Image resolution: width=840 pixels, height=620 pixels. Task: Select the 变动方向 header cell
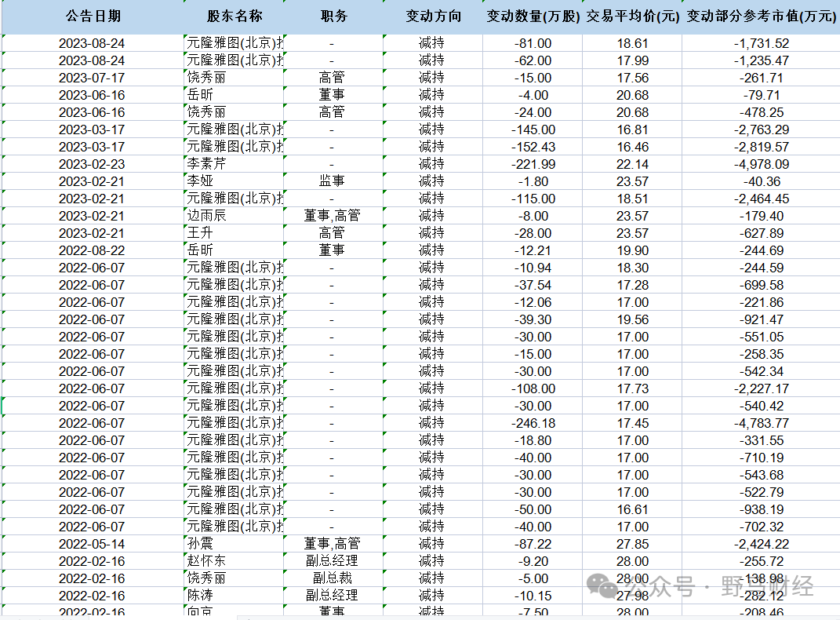434,16
